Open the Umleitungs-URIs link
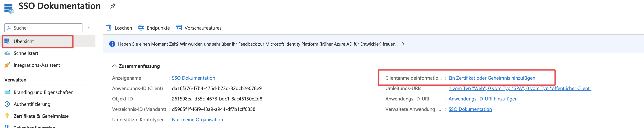This screenshot has height=128, width=644. [520, 88]
